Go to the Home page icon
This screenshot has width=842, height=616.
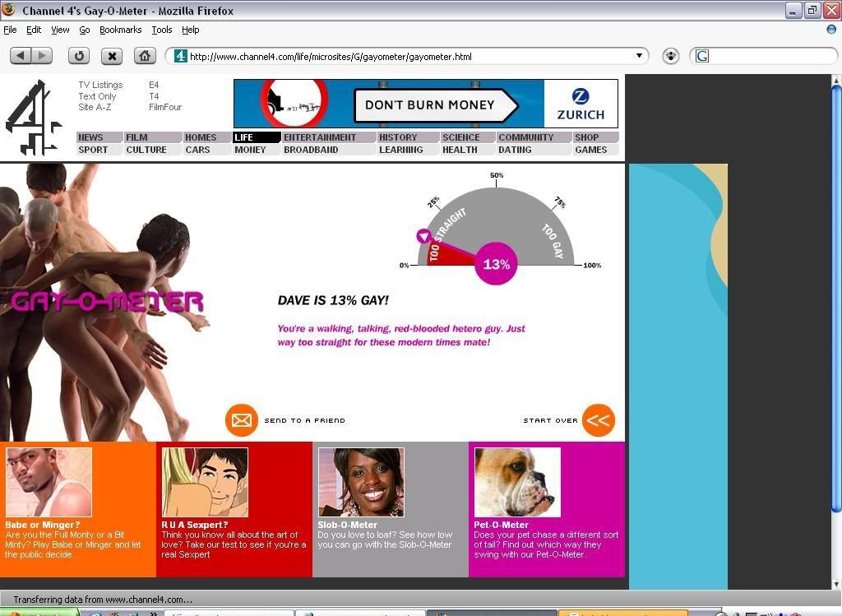pyautogui.click(x=145, y=56)
